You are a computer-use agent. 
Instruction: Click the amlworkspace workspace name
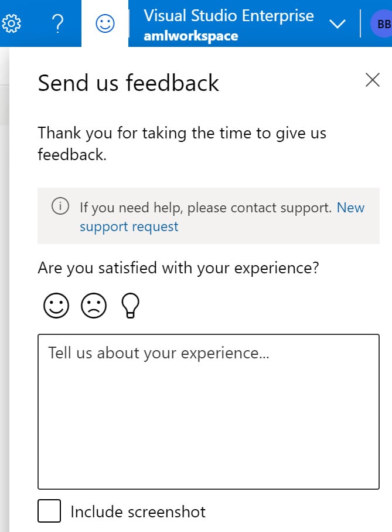point(191,36)
